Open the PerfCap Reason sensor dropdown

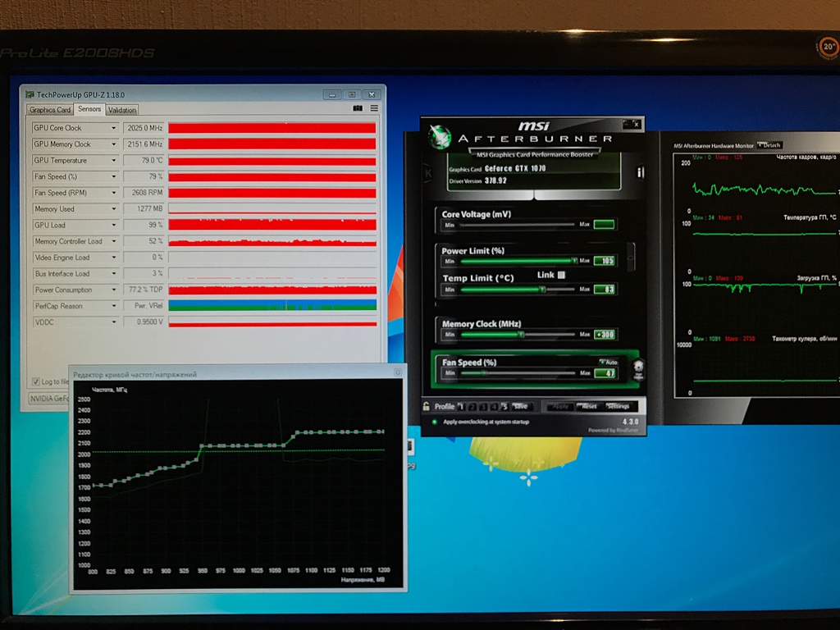[x=113, y=306]
